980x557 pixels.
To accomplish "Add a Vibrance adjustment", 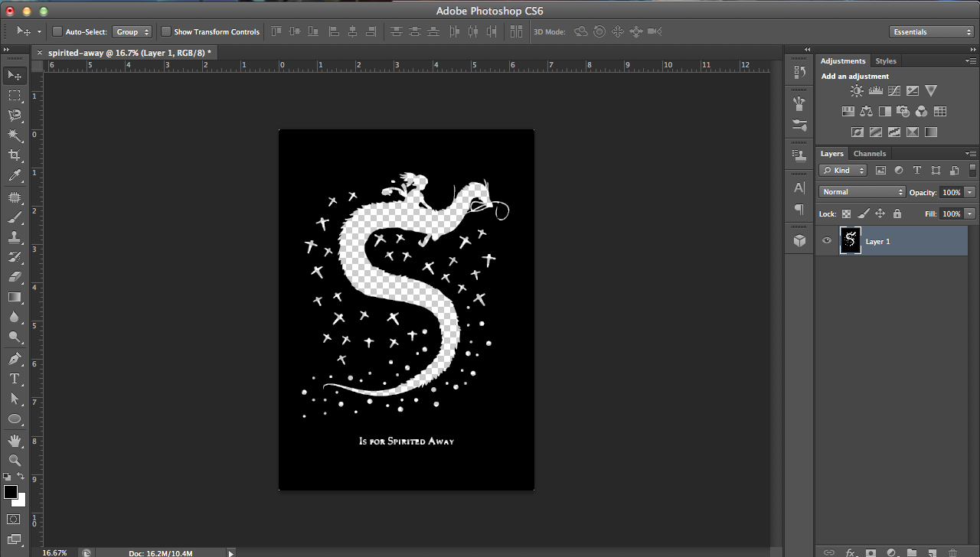I will click(x=931, y=91).
